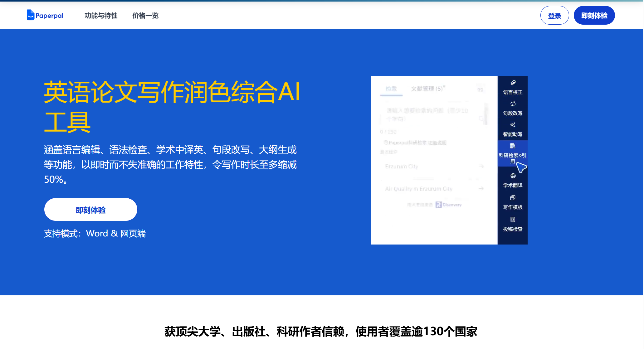Select the 句段改写 rewrite icon

pos(513,104)
